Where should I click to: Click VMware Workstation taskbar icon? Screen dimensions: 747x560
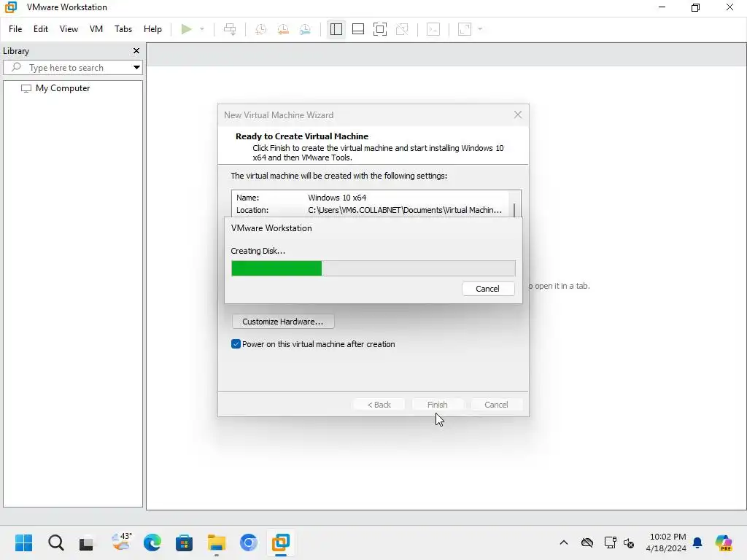pyautogui.click(x=281, y=542)
